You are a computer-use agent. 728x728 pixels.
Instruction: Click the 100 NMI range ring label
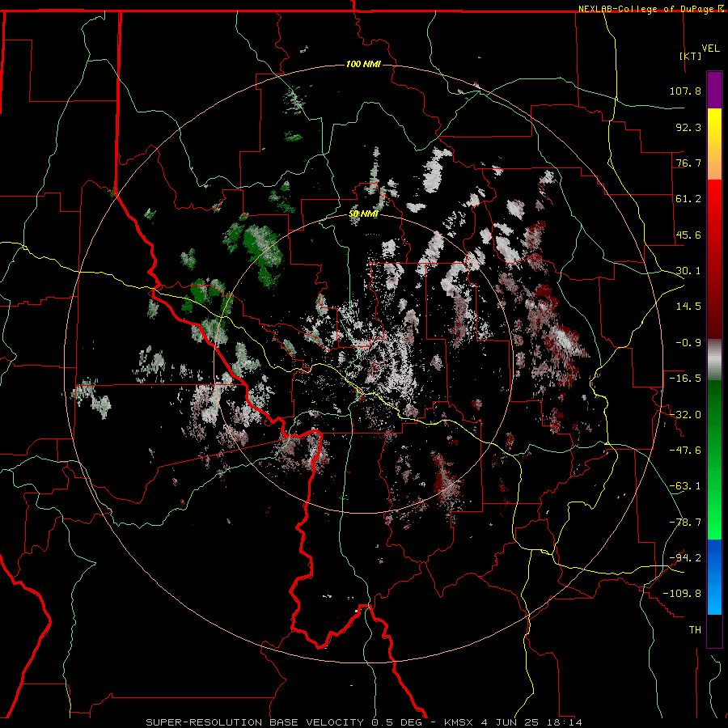pos(363,64)
